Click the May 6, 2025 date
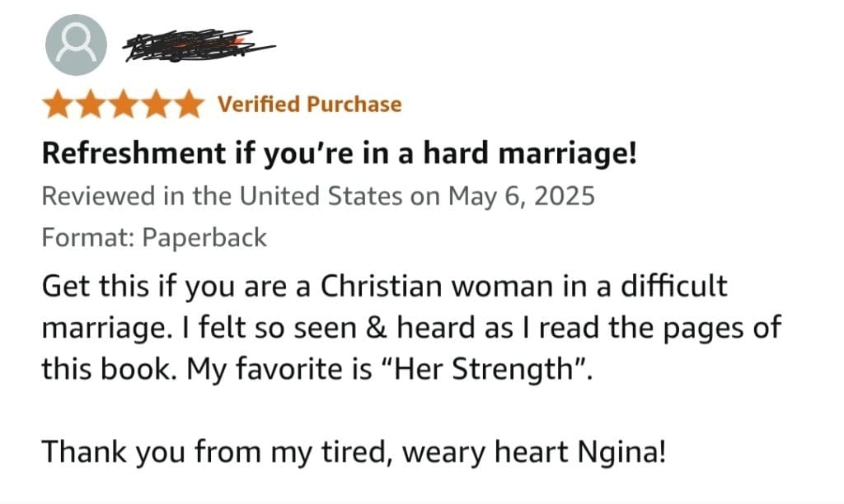 [x=521, y=197]
